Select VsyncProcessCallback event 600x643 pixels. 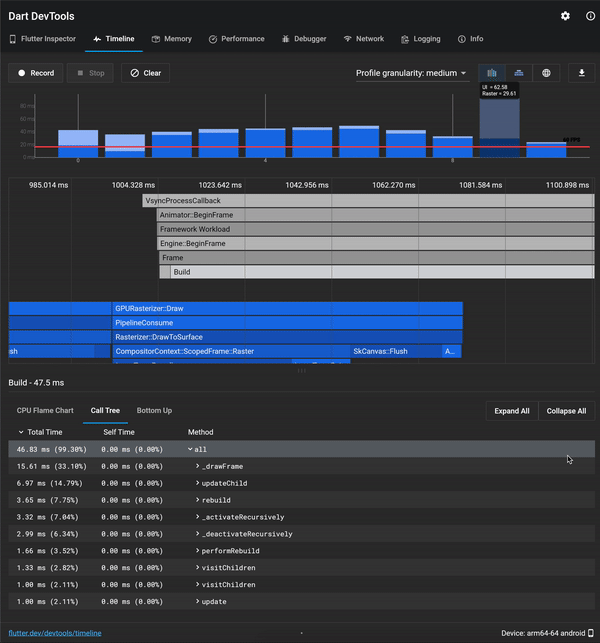pyautogui.click(x=368, y=201)
